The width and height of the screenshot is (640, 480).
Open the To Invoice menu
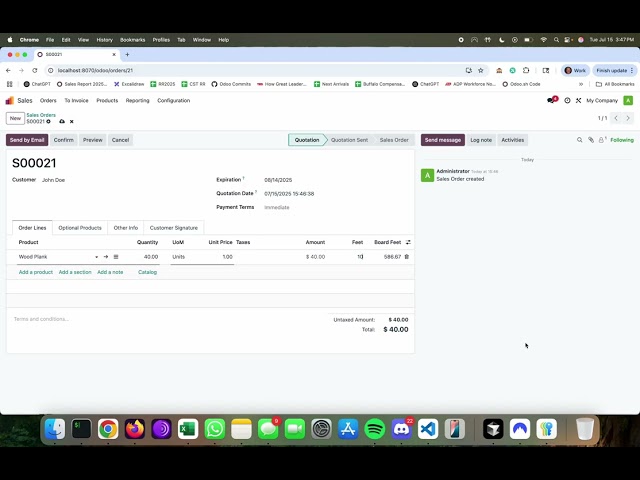76,100
